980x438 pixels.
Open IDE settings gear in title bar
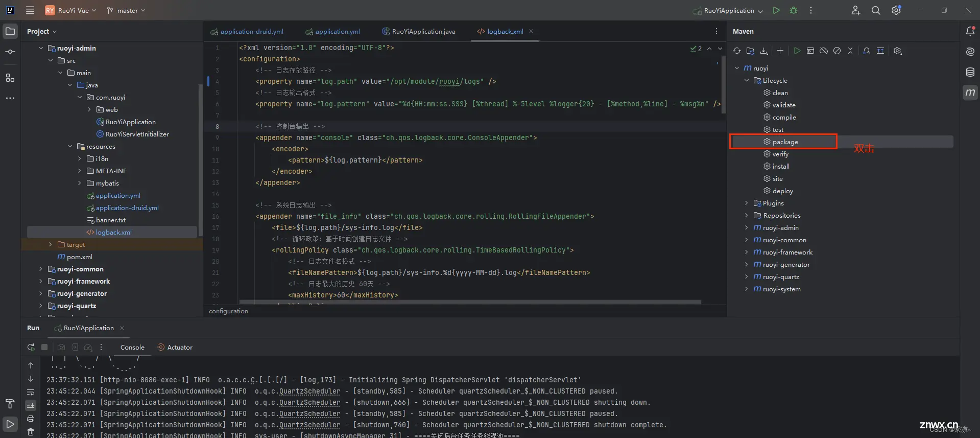pos(896,10)
